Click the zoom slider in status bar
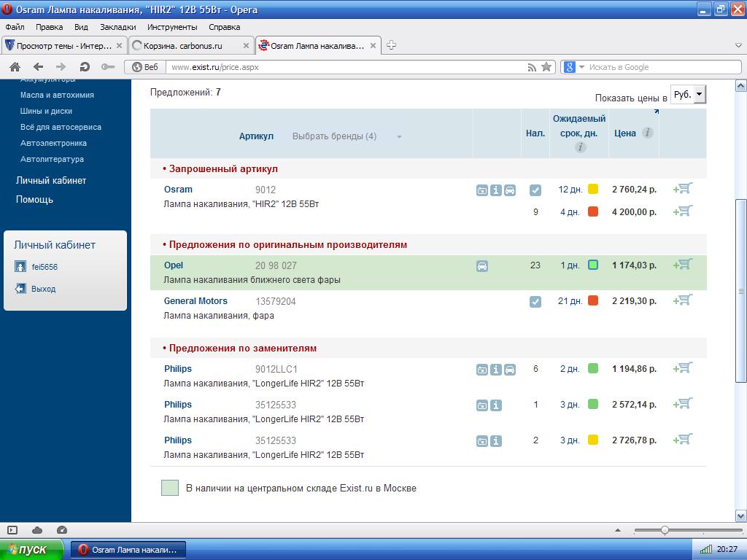747x560 pixels. pyautogui.click(x=665, y=530)
